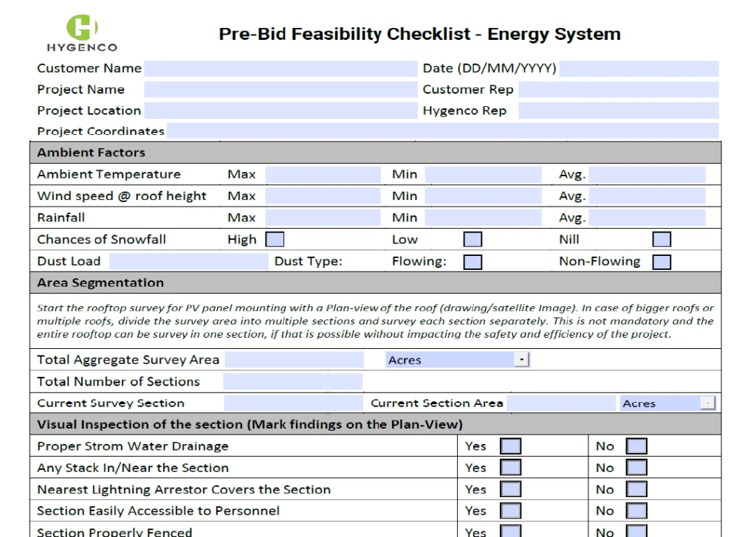Focus the Dust Load input field

point(188,262)
